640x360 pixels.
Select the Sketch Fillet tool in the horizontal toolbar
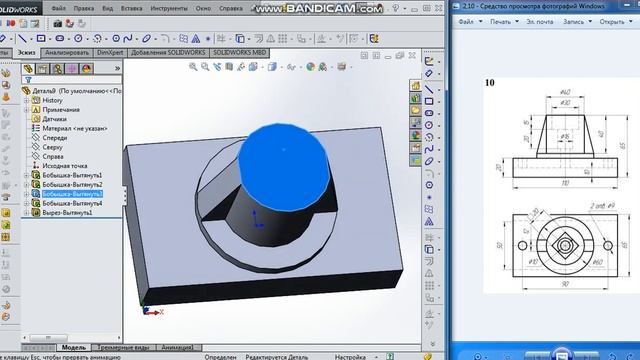pyautogui.click(x=165, y=39)
